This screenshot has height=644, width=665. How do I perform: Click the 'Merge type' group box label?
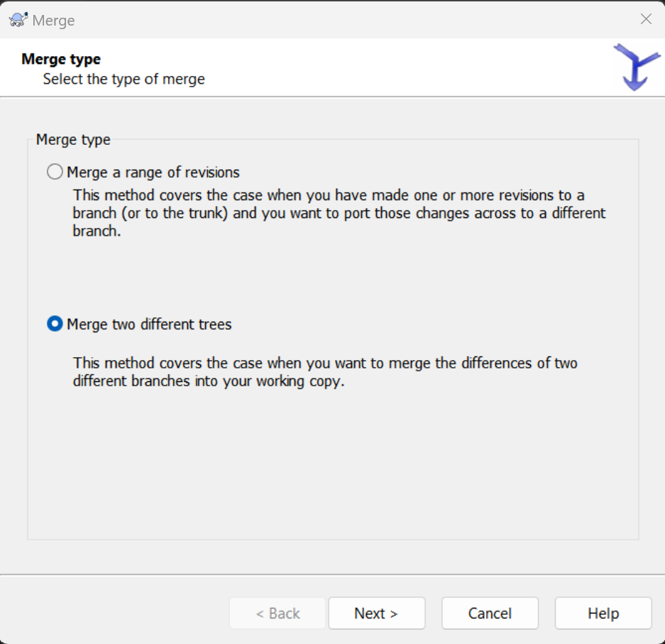[x=73, y=140]
